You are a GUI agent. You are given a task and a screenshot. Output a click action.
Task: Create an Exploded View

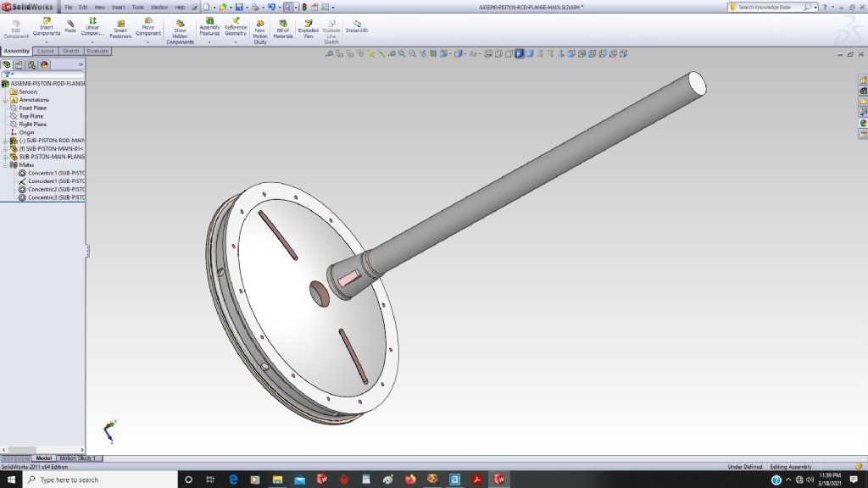tap(309, 30)
